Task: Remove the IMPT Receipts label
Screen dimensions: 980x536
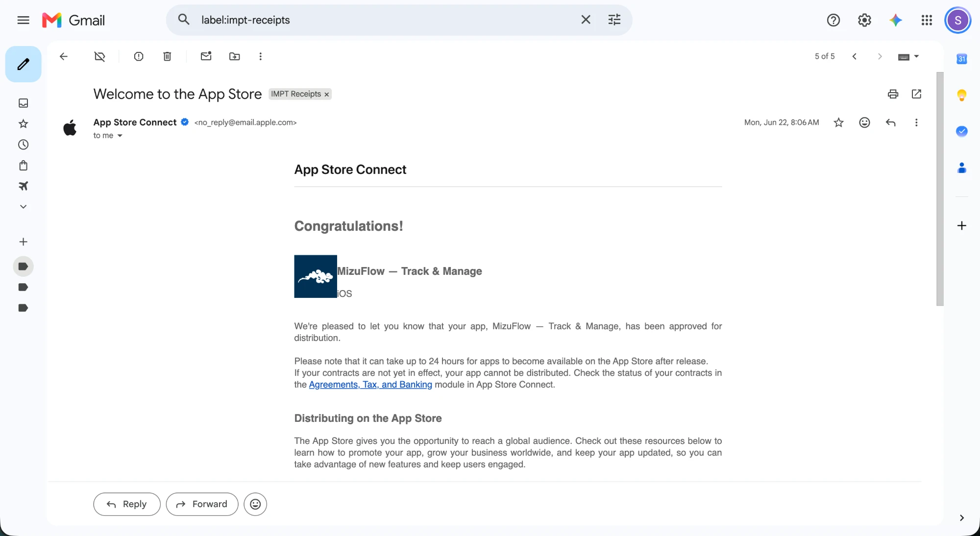Action: coord(327,94)
